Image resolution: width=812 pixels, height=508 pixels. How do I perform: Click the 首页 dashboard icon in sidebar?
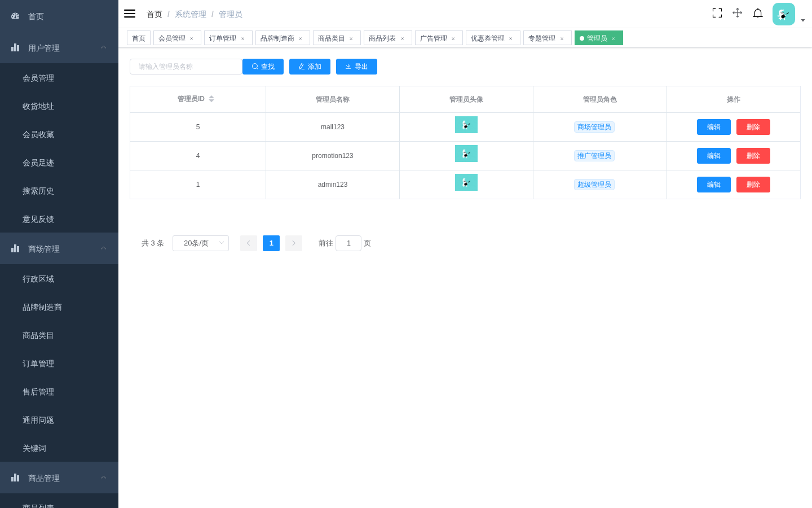coord(15,16)
